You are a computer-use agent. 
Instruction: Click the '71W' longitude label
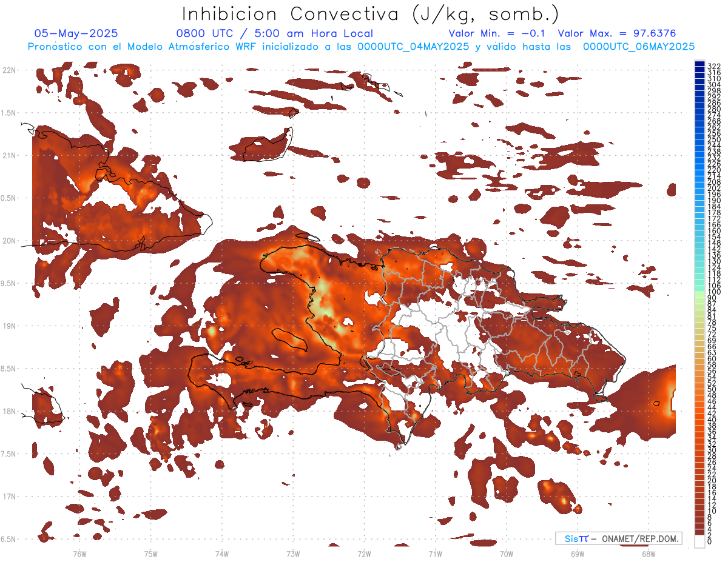pos(435,554)
